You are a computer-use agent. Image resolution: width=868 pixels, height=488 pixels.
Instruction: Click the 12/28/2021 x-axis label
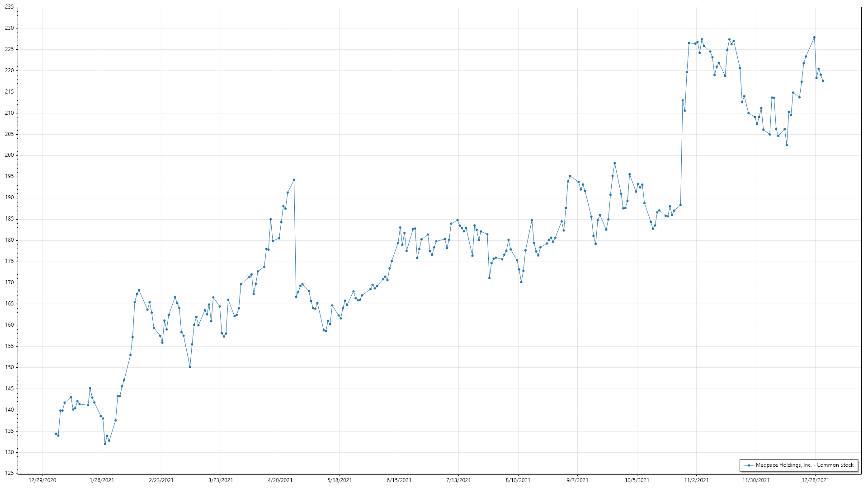816,480
